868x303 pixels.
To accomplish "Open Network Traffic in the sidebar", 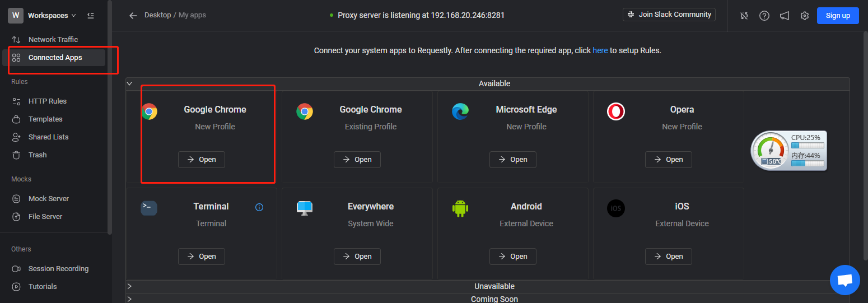I will (54, 39).
